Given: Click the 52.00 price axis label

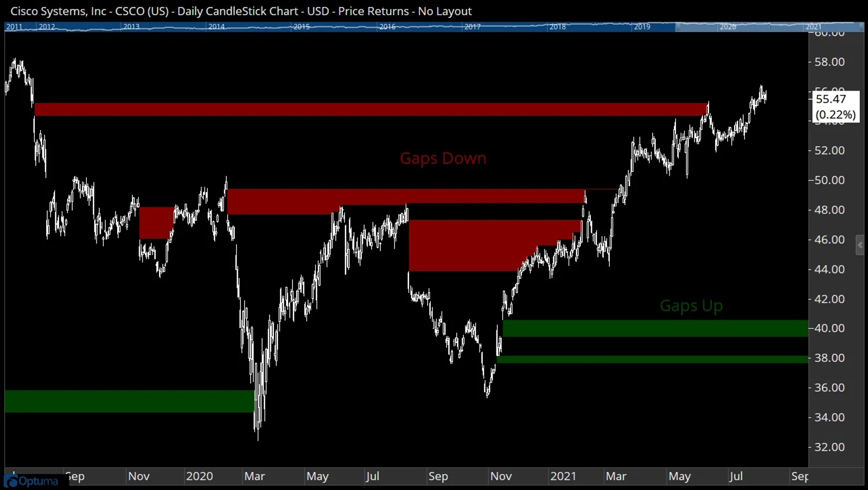Looking at the screenshot, I should click(x=829, y=150).
